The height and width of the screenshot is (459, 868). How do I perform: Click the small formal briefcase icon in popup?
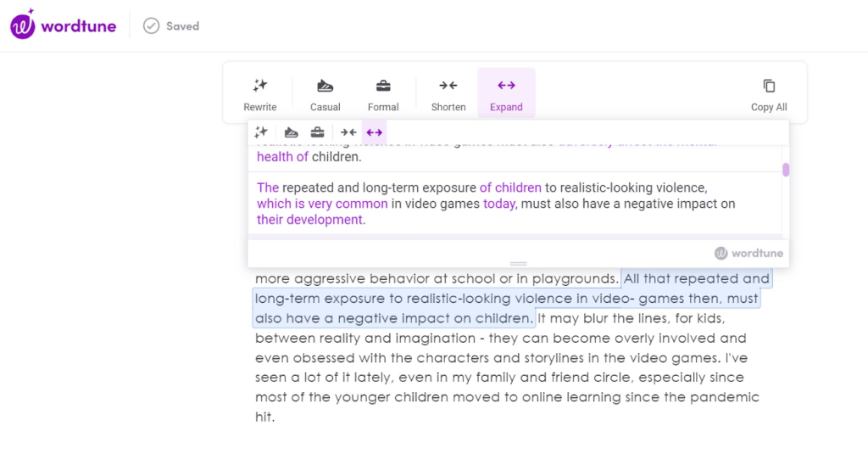(317, 132)
